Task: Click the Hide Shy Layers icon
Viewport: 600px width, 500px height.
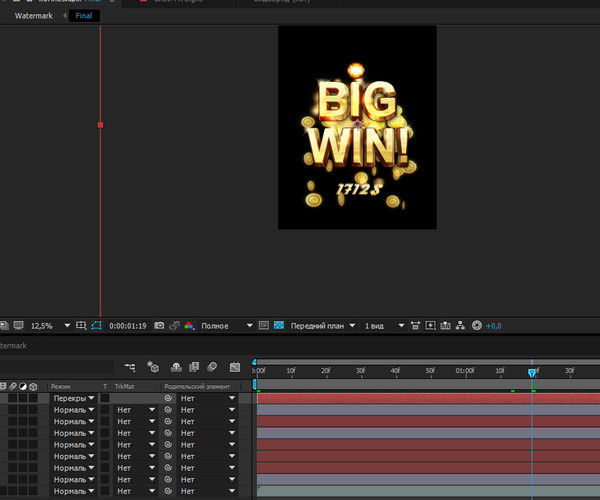Action: coord(176,367)
